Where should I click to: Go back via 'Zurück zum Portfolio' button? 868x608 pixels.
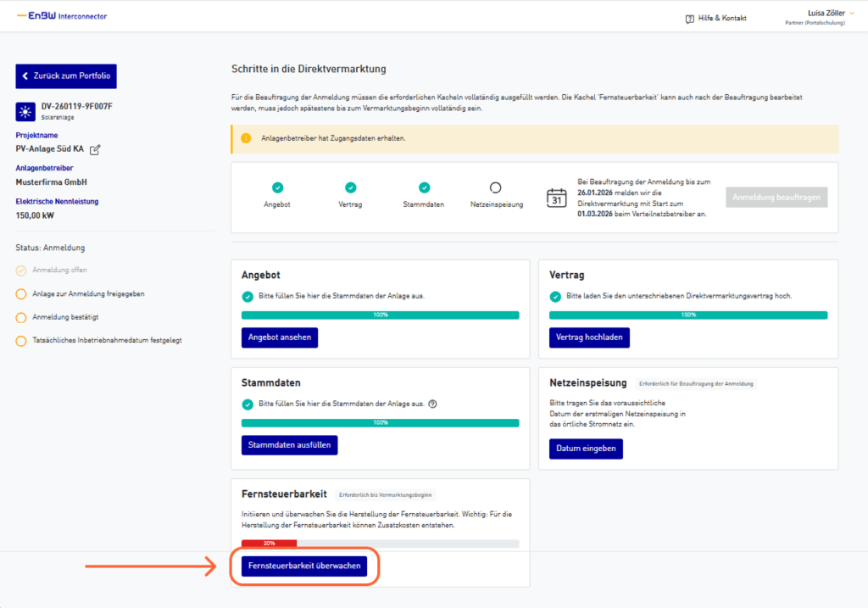tap(66, 75)
